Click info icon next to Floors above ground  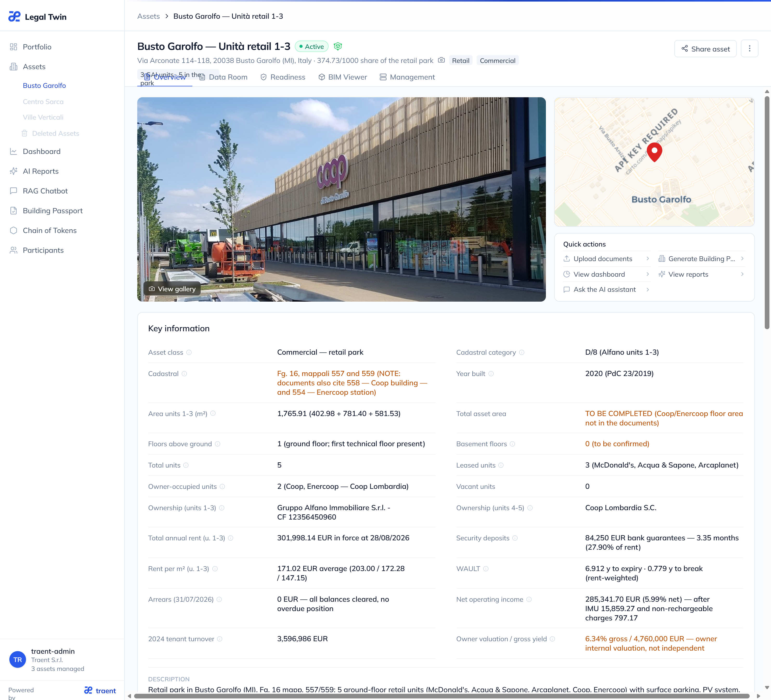click(218, 444)
